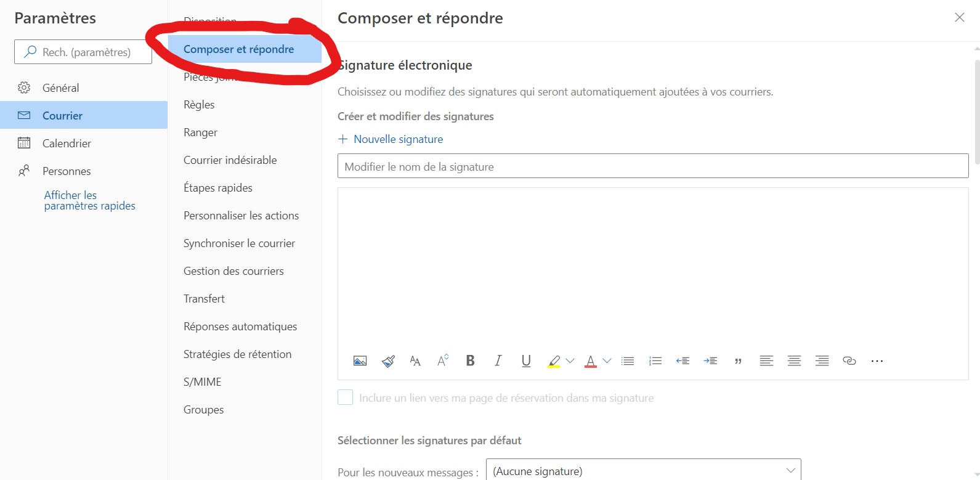The height and width of the screenshot is (480, 980).
Task: Open Gestion des courriers settings
Action: [x=245, y=271]
